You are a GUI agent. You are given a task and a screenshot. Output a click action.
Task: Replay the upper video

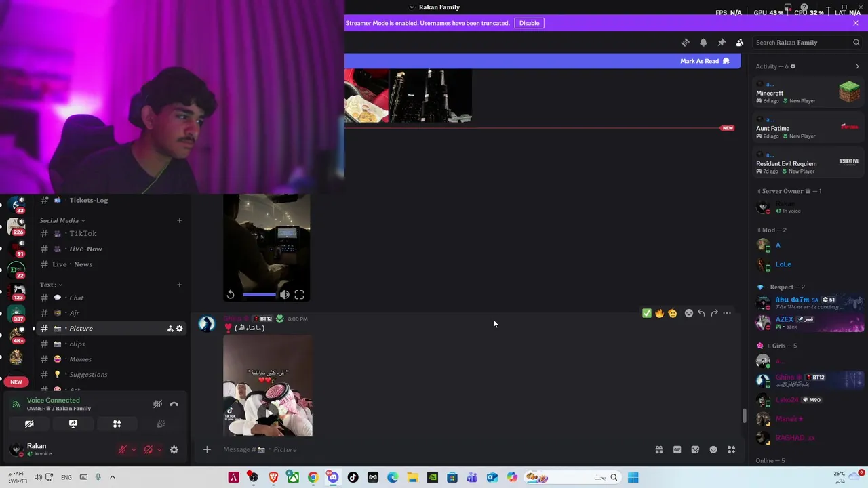[x=231, y=294]
